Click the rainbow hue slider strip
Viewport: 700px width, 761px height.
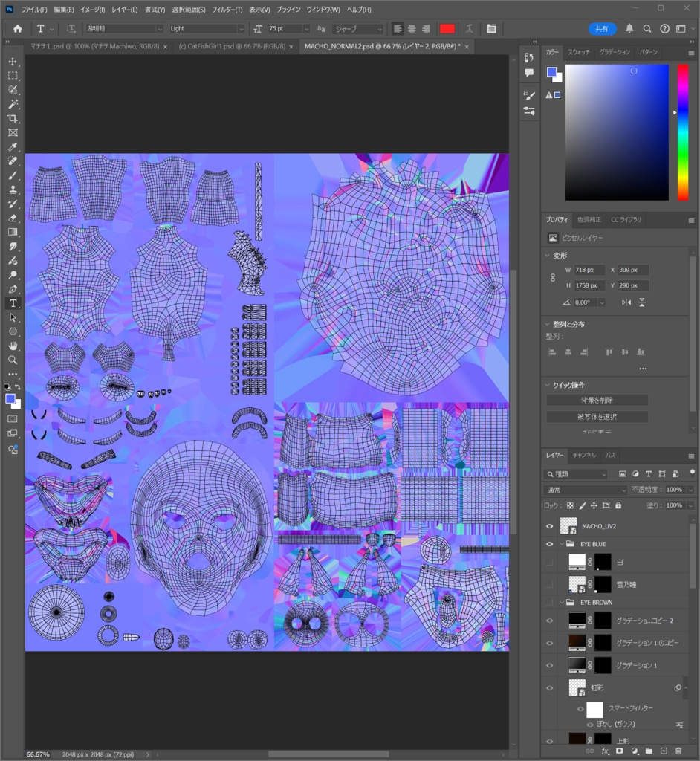click(x=682, y=132)
